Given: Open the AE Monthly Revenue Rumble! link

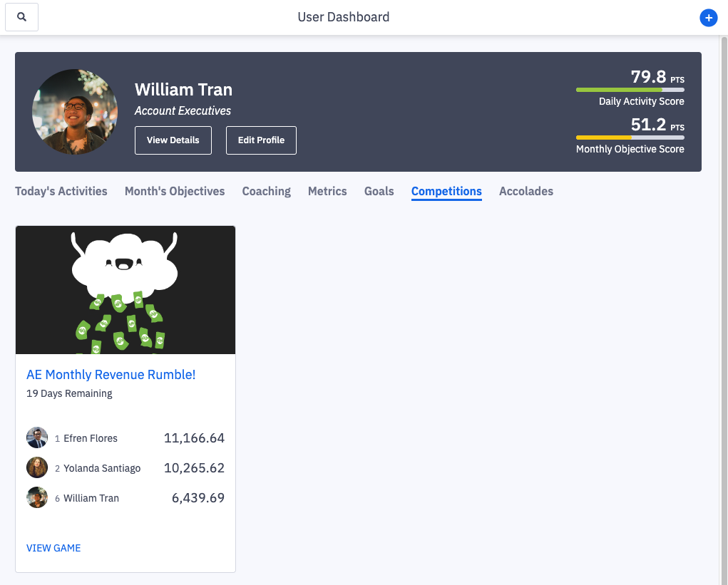Looking at the screenshot, I should pyautogui.click(x=111, y=374).
